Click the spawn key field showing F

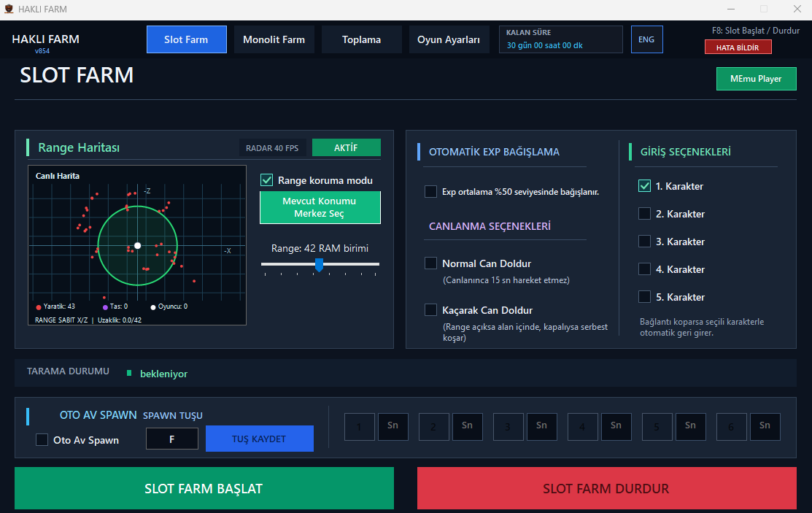pyautogui.click(x=172, y=439)
